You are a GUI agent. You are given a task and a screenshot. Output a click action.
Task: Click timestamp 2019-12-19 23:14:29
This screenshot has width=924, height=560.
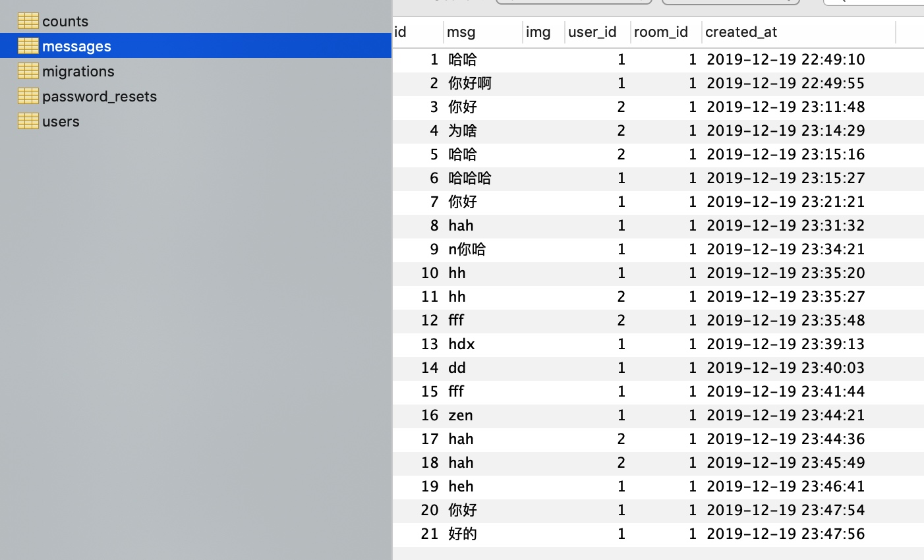(x=786, y=130)
